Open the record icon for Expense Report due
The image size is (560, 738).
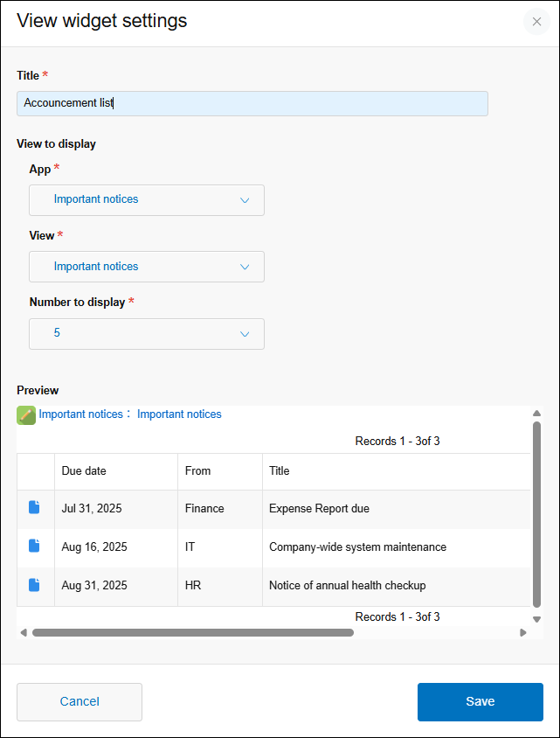pyautogui.click(x=35, y=508)
